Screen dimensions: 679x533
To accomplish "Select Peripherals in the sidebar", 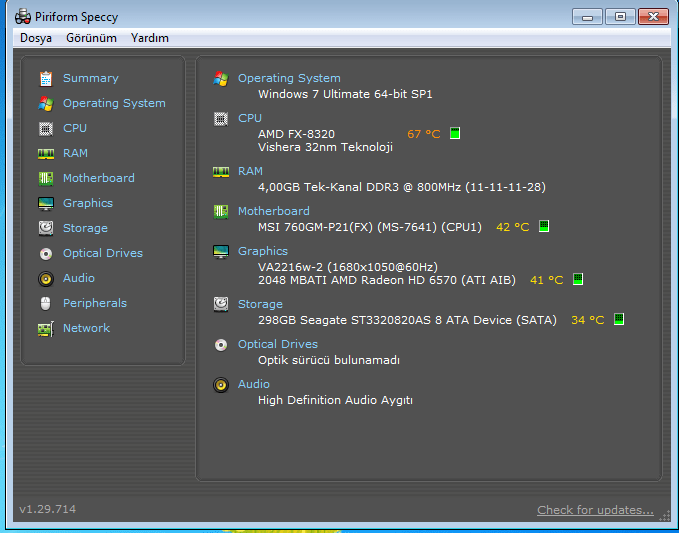I will (95, 303).
